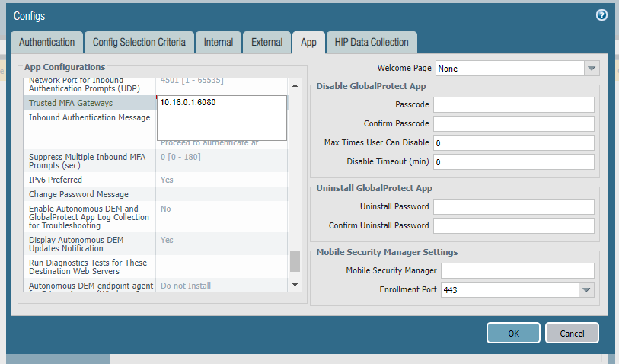619x364 pixels.
Task: Switch to the Authentication tab
Action: tap(46, 43)
